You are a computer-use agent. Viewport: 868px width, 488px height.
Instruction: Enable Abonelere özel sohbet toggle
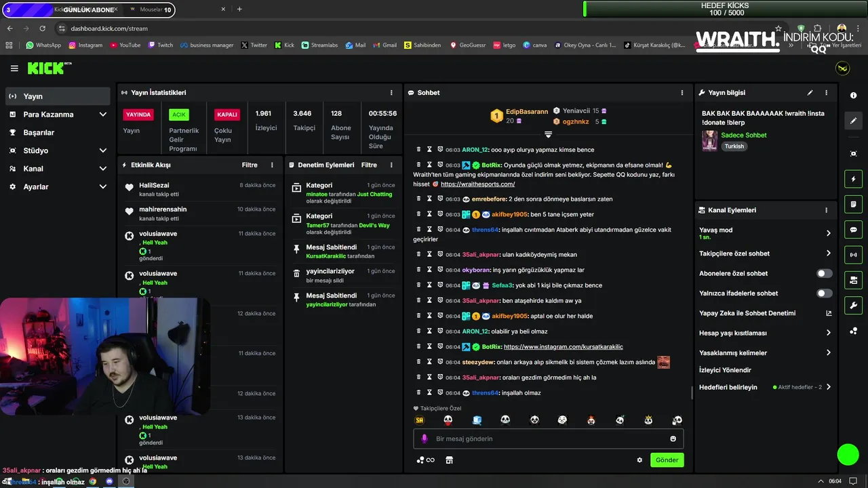click(x=824, y=274)
